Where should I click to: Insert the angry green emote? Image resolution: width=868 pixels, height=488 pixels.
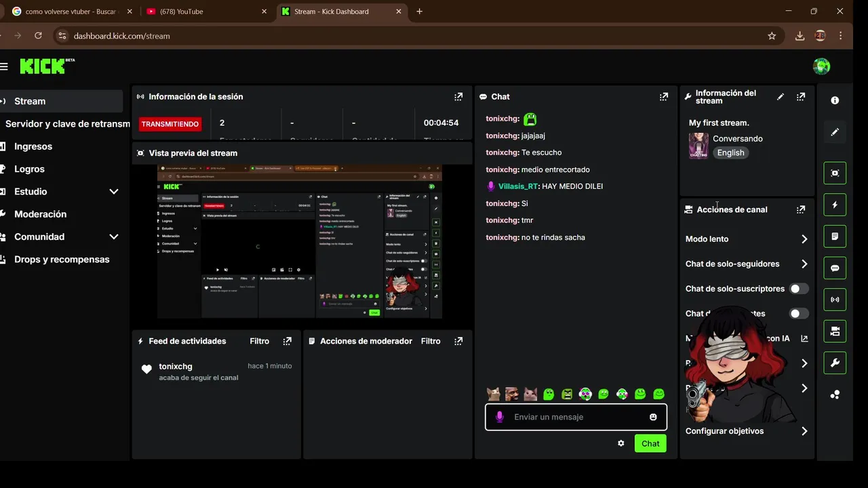(x=567, y=394)
